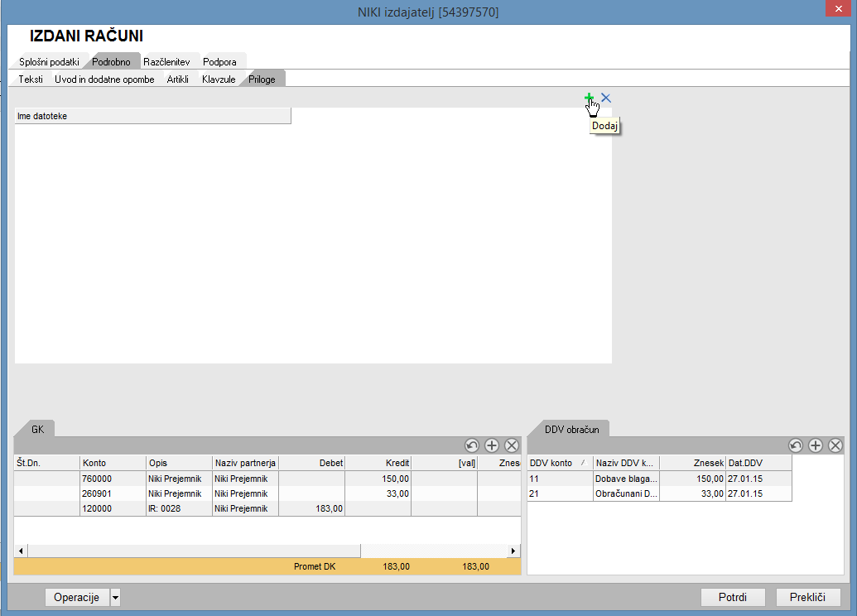The width and height of the screenshot is (857, 616).
Task: Click the Operacije button
Action: point(76,597)
